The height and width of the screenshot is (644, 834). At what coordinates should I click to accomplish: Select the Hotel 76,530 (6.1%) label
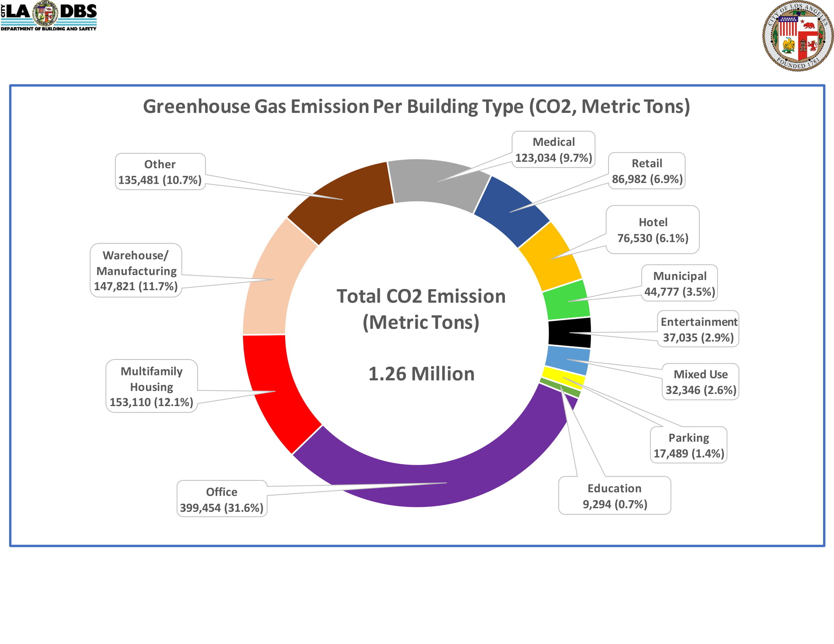[653, 230]
